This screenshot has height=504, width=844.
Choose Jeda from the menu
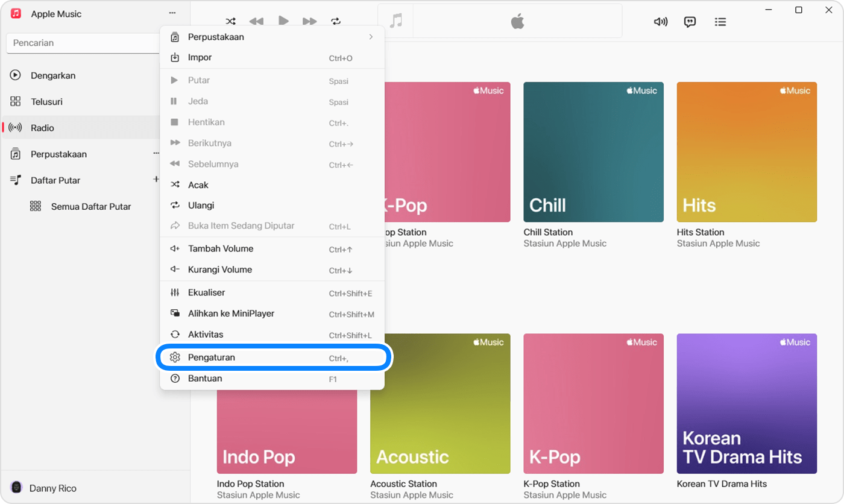click(272, 101)
